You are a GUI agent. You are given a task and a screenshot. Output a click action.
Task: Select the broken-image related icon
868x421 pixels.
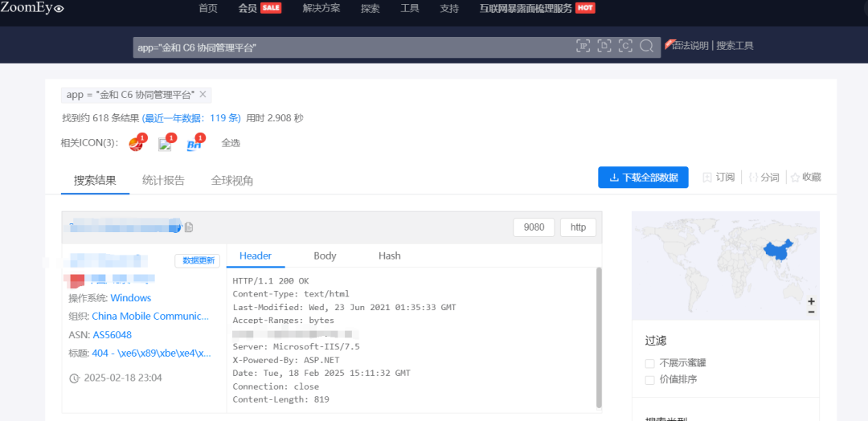(x=165, y=144)
